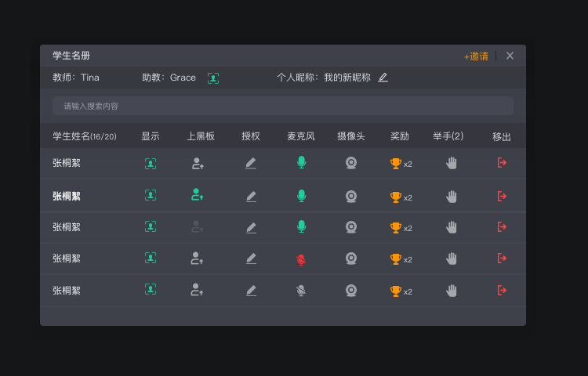
Task: Toggle the camera in the bold name row
Action: point(351,197)
